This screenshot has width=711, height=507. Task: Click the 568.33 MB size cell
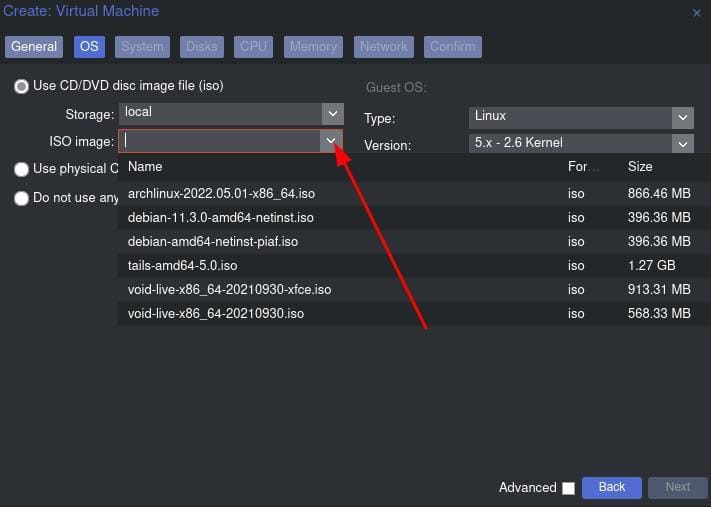[659, 314]
